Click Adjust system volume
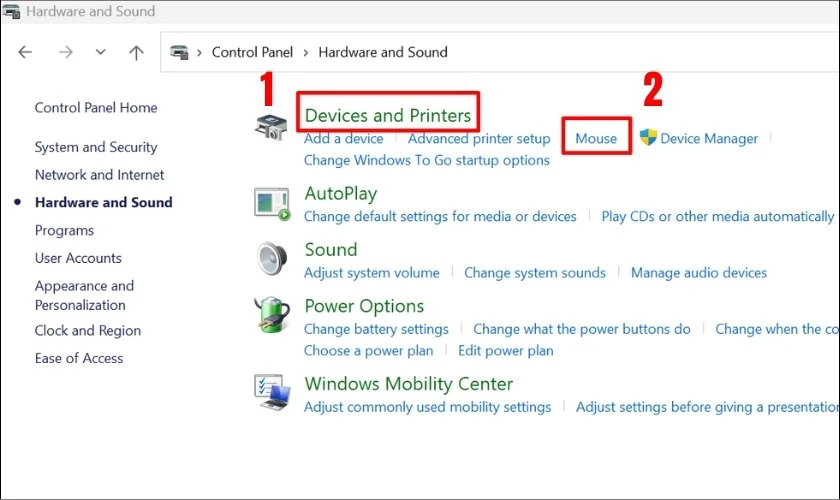The height and width of the screenshot is (500, 840). coord(371,273)
